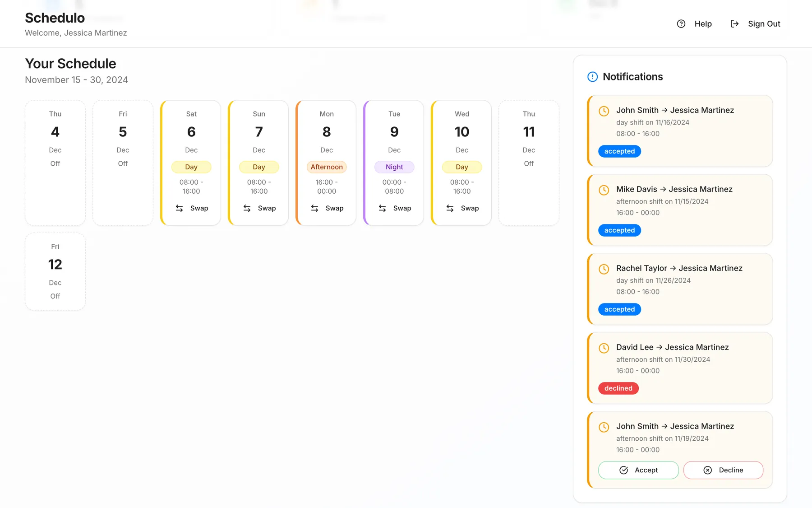Click the Day badge on Sat 6

(191, 167)
